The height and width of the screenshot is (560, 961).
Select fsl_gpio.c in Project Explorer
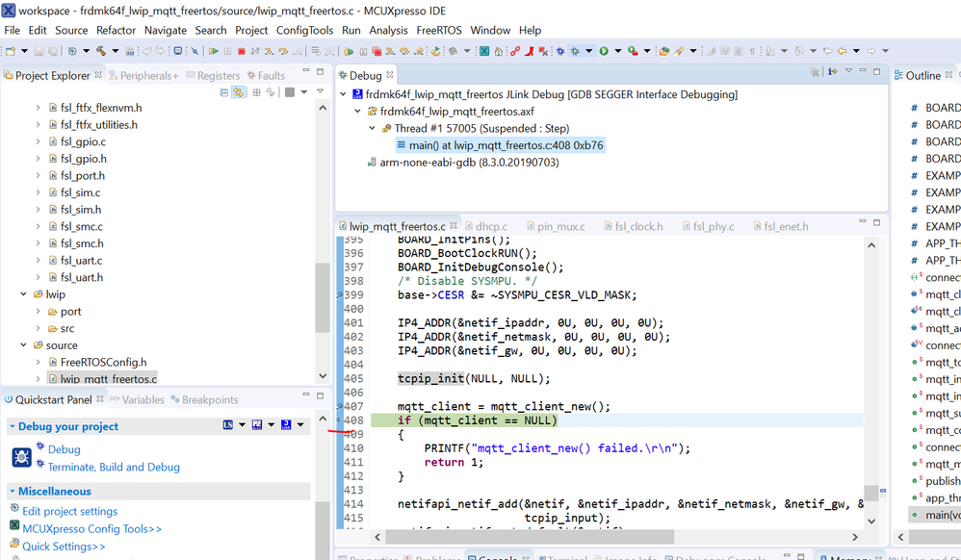(x=83, y=141)
